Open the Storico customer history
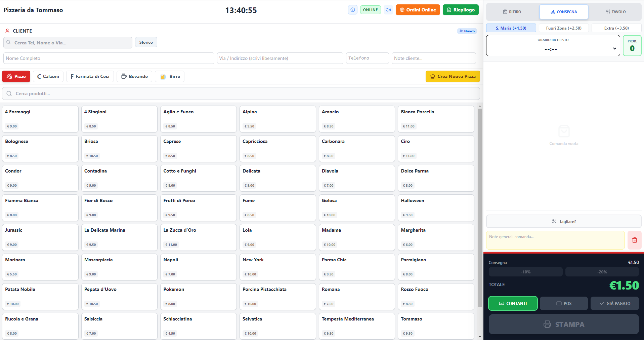Viewport: 644px width, 340px height. pos(146,42)
